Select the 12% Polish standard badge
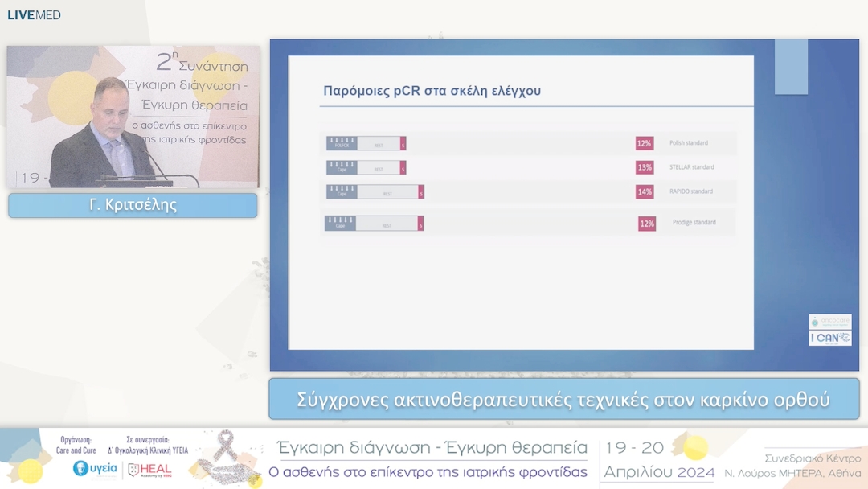868x489 pixels. click(x=643, y=143)
